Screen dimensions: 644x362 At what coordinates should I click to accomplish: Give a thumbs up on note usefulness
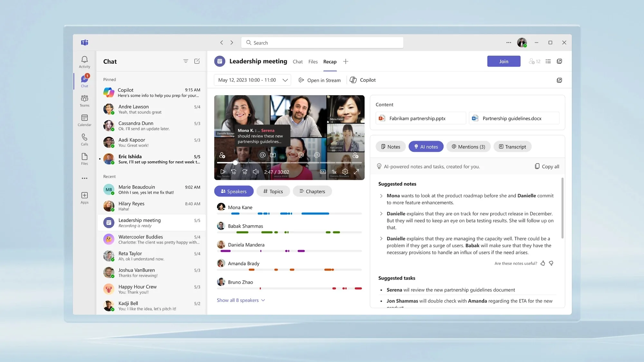[x=543, y=263]
